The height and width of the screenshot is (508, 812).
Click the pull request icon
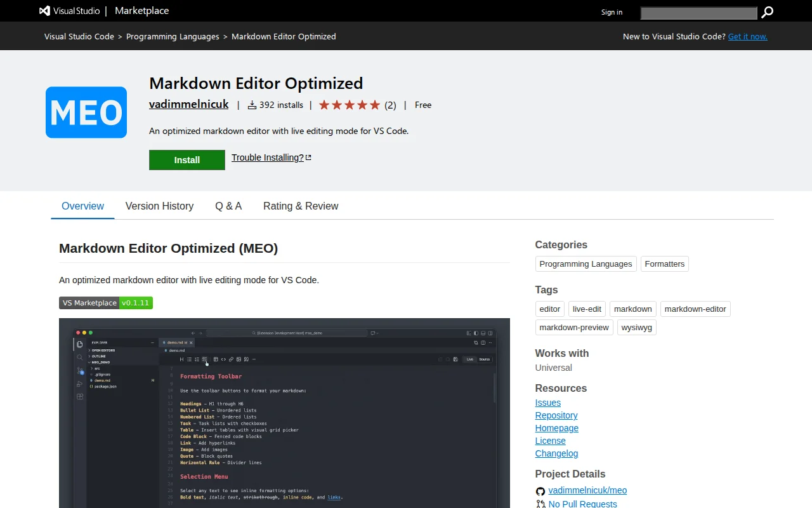[x=540, y=504]
